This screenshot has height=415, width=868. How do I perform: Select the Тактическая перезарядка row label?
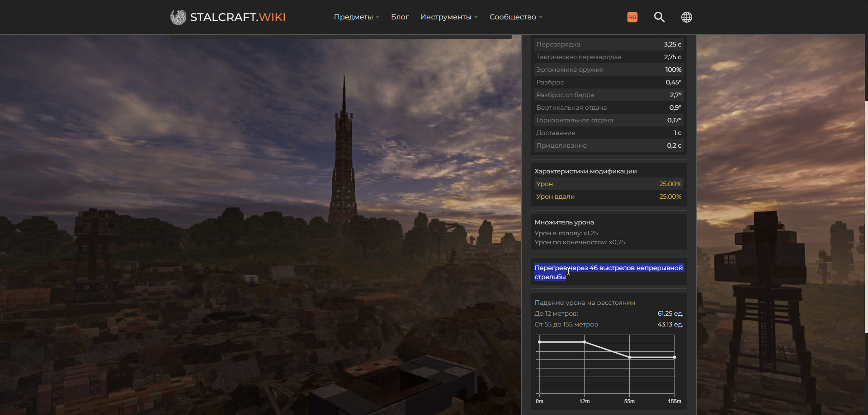(x=579, y=57)
